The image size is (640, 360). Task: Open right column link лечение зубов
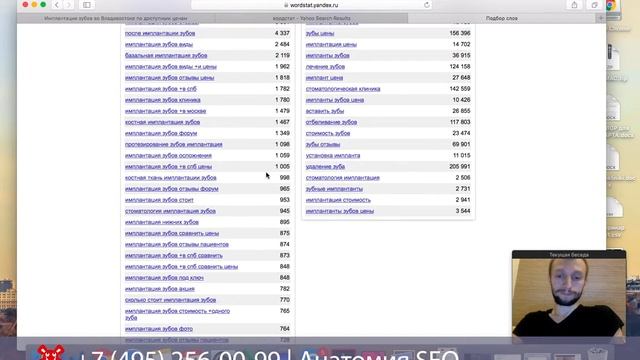pos(325,67)
